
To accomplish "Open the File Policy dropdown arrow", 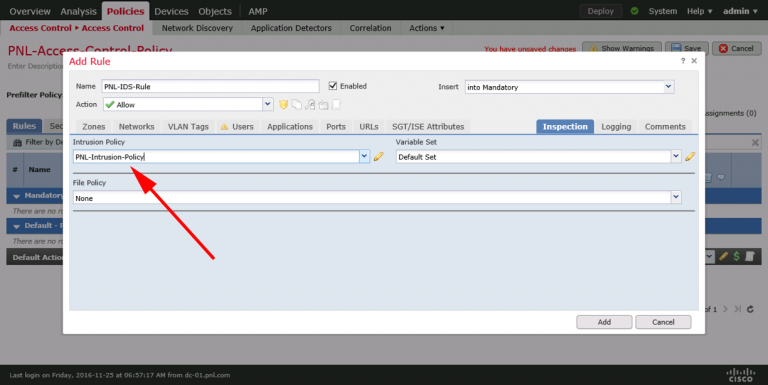I will click(675, 197).
